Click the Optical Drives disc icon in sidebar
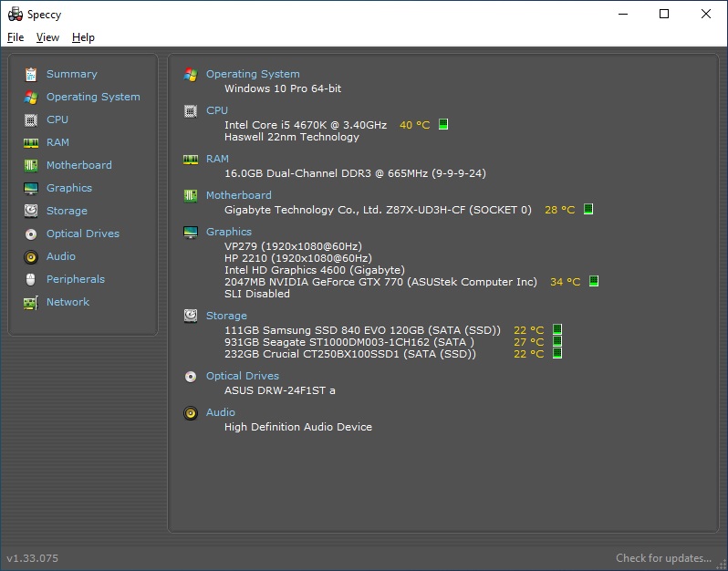Image resolution: width=728 pixels, height=571 pixels. pos(31,234)
